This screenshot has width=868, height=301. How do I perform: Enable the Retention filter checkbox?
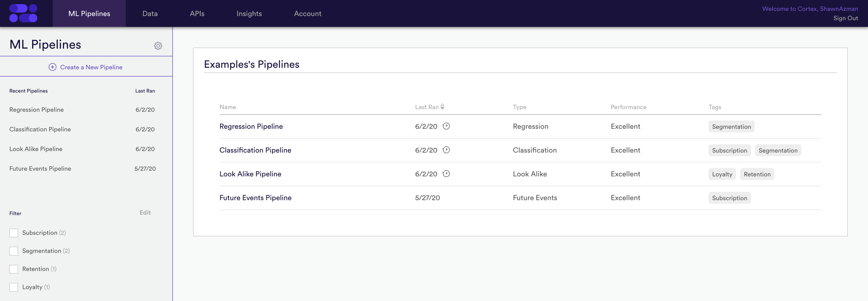click(x=14, y=269)
